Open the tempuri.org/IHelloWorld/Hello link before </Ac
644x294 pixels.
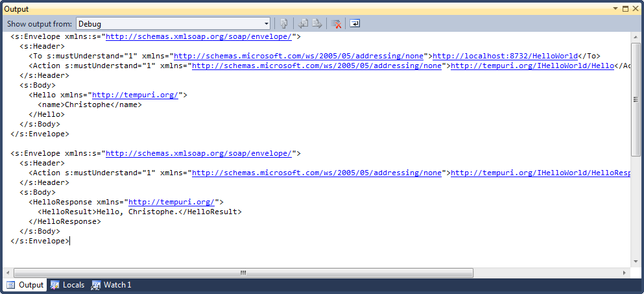coord(532,66)
